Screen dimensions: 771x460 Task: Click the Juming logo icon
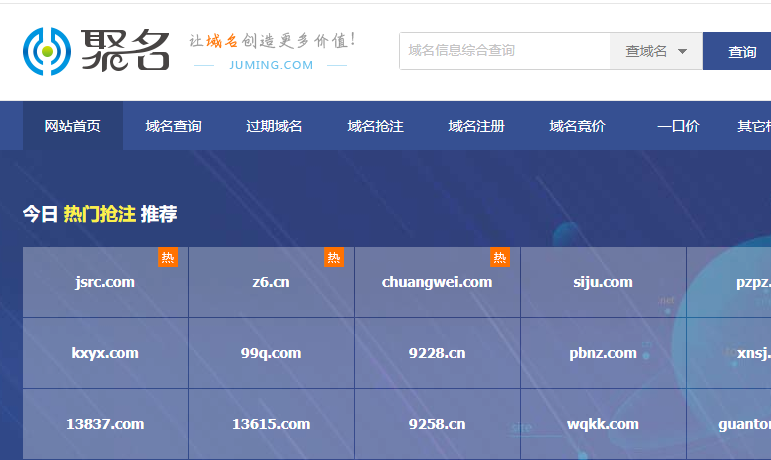45,51
